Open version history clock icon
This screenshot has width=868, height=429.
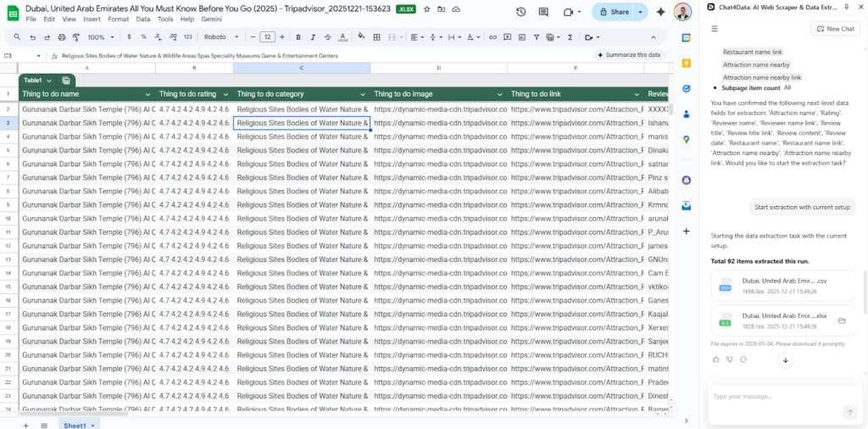[520, 12]
